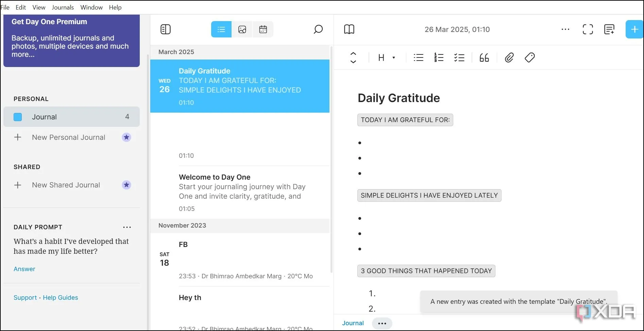Insert bulleted list
Viewport: 644px width, 331px height.
(419, 57)
